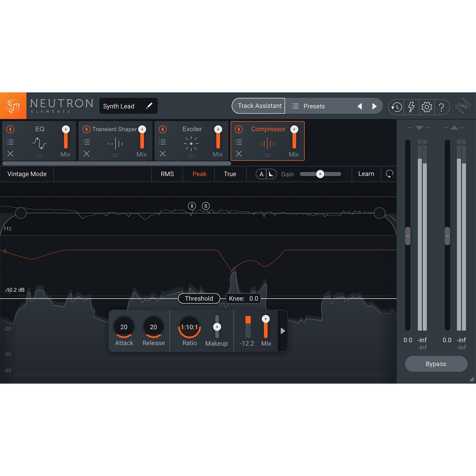Select True detection mode
The width and height of the screenshot is (476, 476).
pos(230,174)
